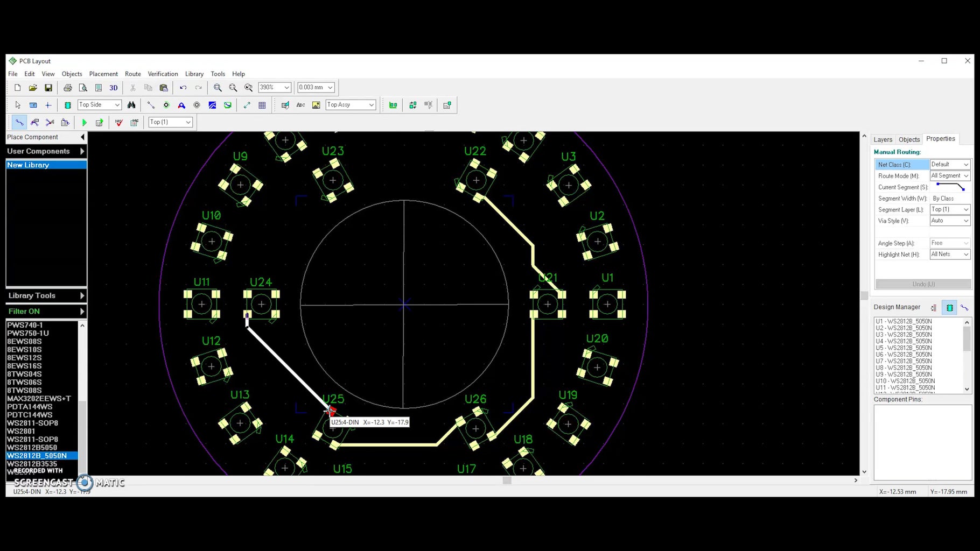The width and height of the screenshot is (980, 551).
Task: Activate the Zoom Window tool
Action: 248,87
